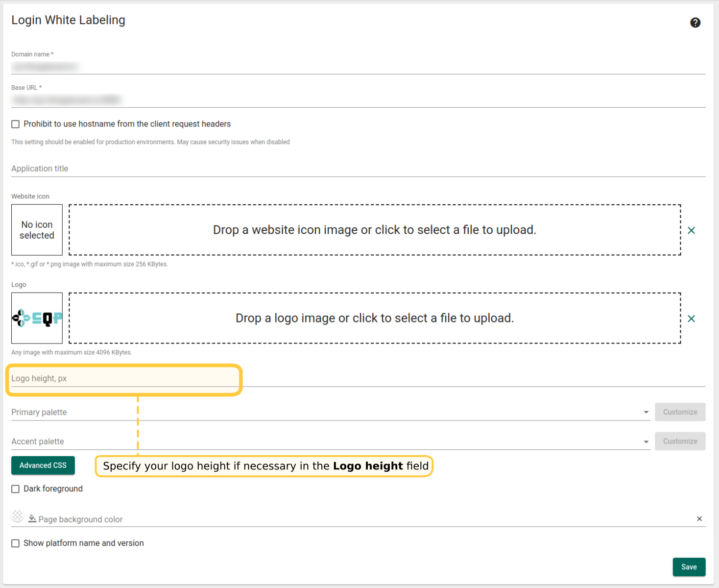
Task: Remove the uploaded logo image
Action: (x=691, y=318)
